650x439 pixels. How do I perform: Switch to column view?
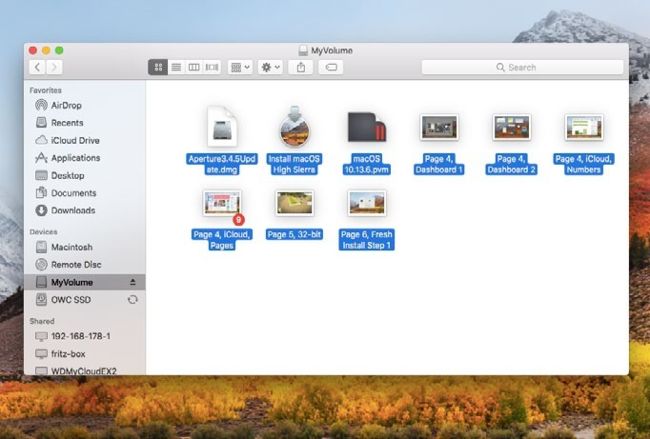[194, 67]
